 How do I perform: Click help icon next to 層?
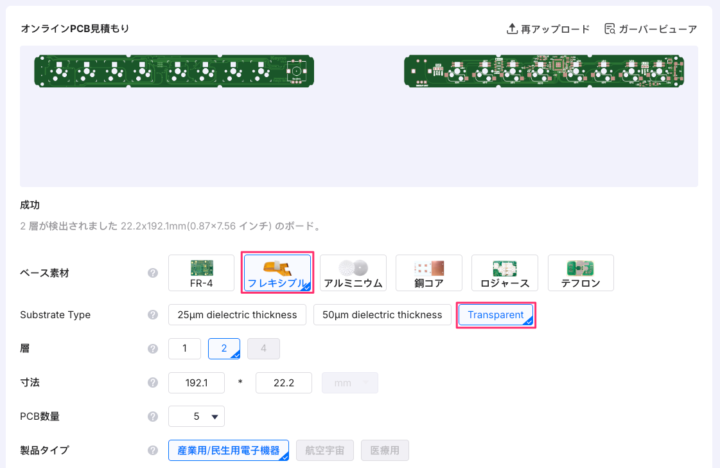click(x=153, y=348)
